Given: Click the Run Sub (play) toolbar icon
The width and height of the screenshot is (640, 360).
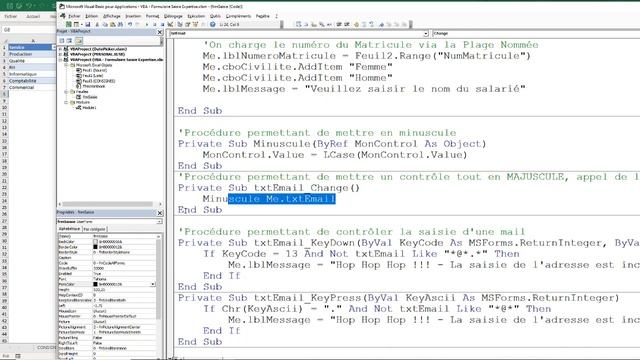Looking at the screenshot, I should point(147,24).
